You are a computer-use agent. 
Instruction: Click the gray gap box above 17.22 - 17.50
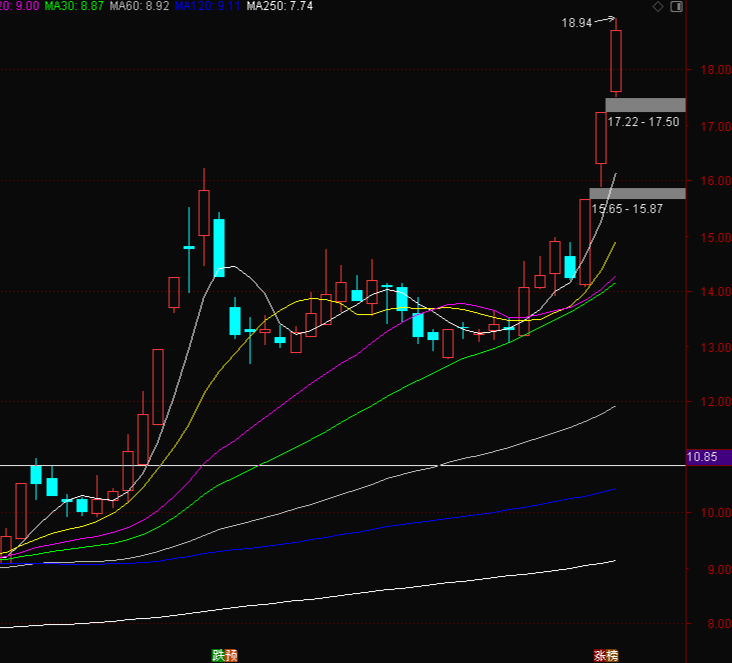click(x=645, y=105)
